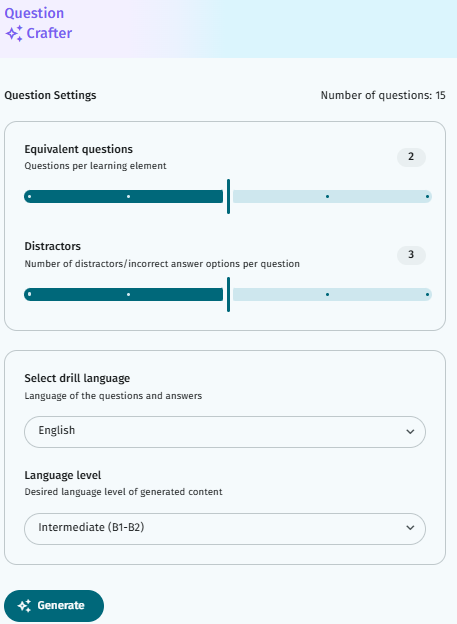
Task: Click the Distractors value badge showing 3
Action: (x=411, y=255)
